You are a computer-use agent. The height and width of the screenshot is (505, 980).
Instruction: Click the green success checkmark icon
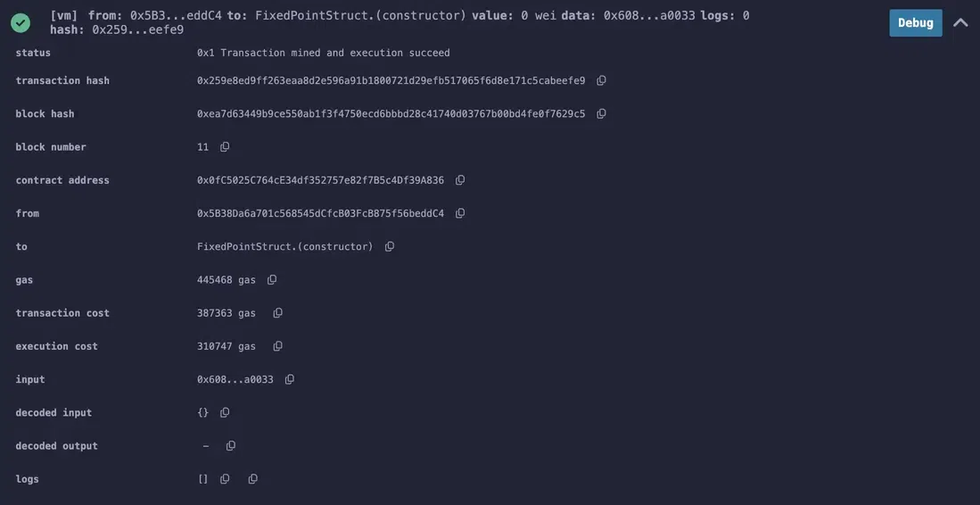click(x=21, y=22)
